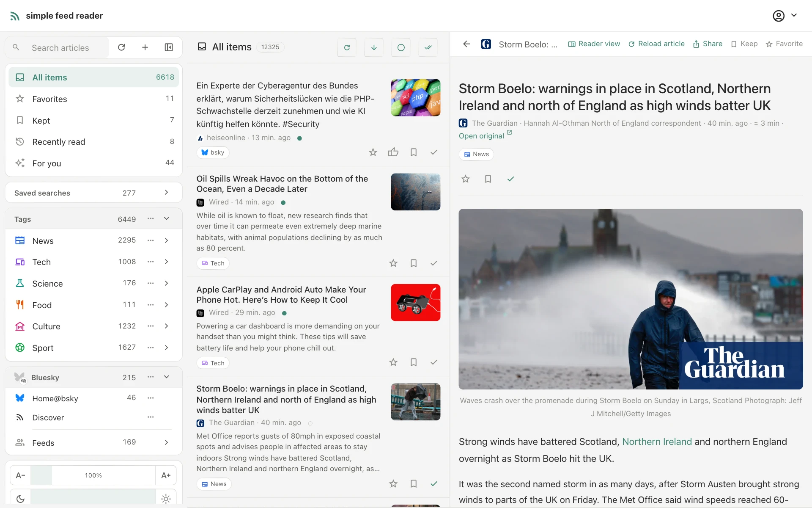Toggle the sidebar layout panel icon
Image resolution: width=812 pixels, height=508 pixels.
(x=169, y=47)
